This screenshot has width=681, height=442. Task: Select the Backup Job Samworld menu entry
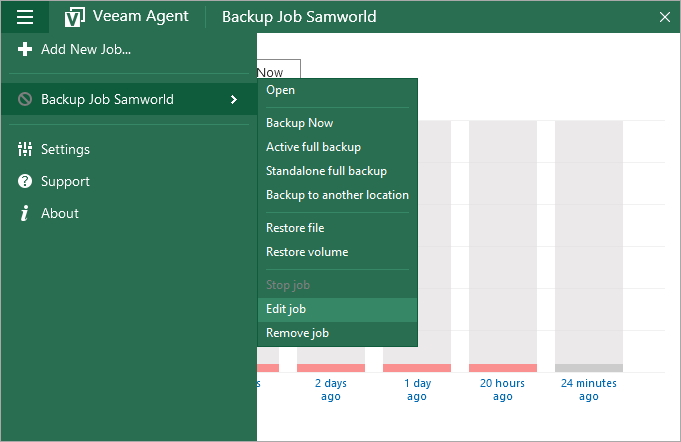(x=129, y=99)
